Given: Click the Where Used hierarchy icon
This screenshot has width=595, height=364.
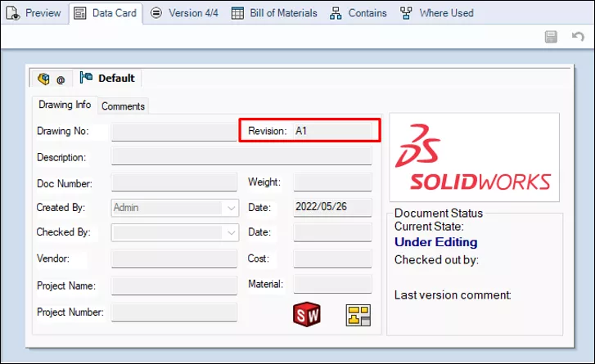Looking at the screenshot, I should click(x=406, y=13).
